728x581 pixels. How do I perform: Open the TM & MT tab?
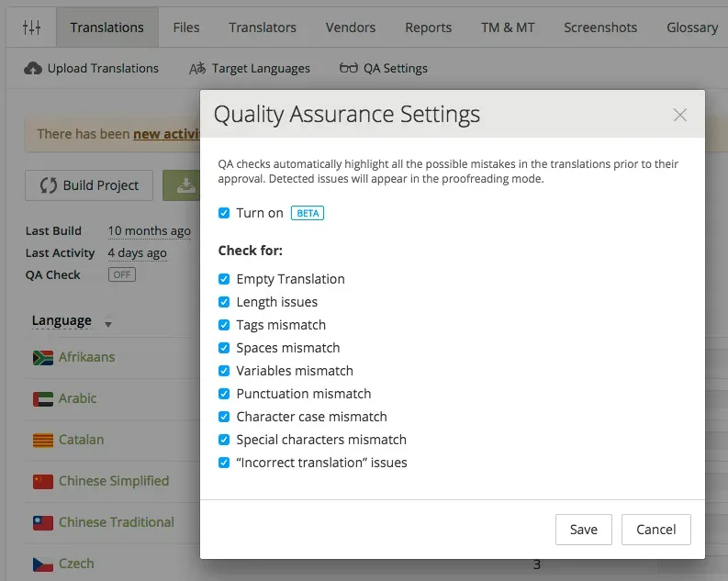coord(508,28)
